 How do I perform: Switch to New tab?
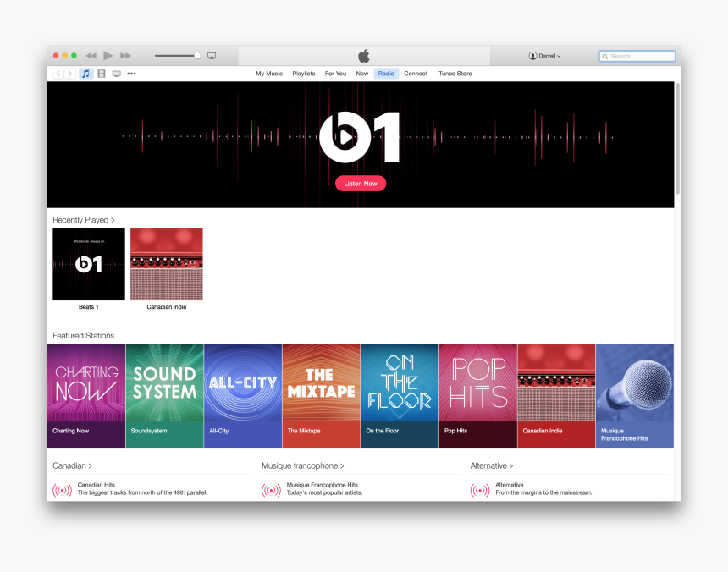[361, 74]
